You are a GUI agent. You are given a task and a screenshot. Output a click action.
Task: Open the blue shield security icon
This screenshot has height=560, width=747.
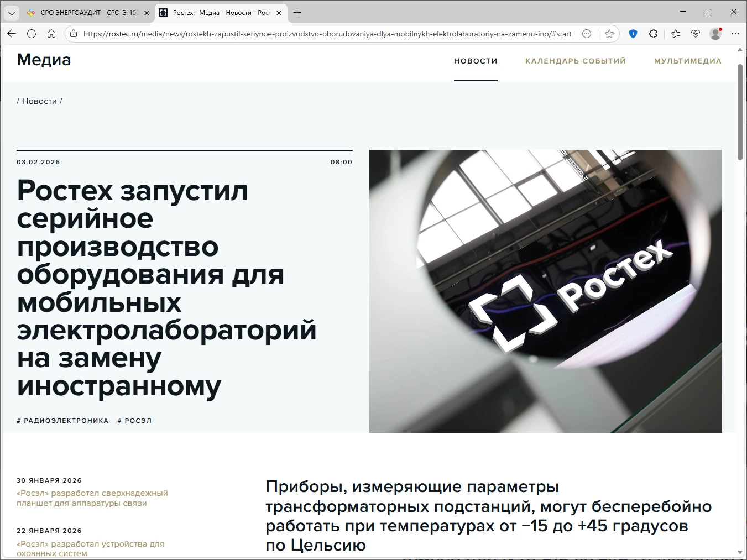(x=633, y=34)
